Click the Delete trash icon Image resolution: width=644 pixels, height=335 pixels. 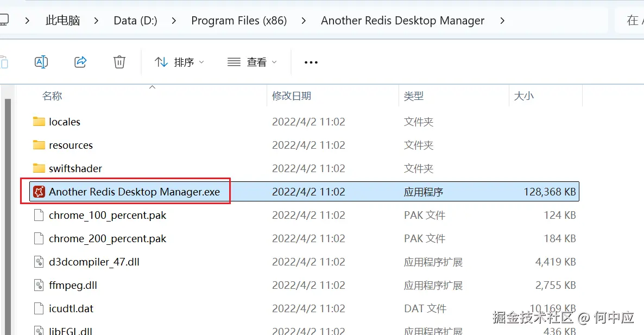pyautogui.click(x=119, y=62)
